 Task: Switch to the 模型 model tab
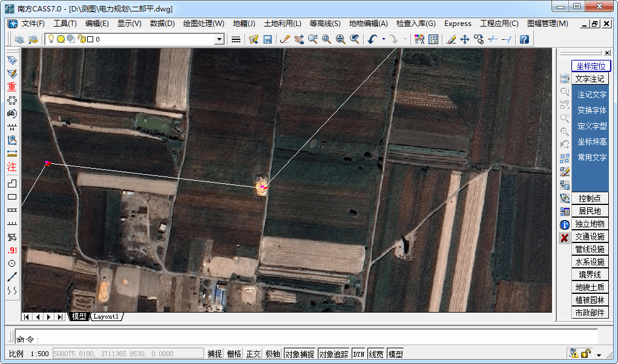[x=79, y=316]
